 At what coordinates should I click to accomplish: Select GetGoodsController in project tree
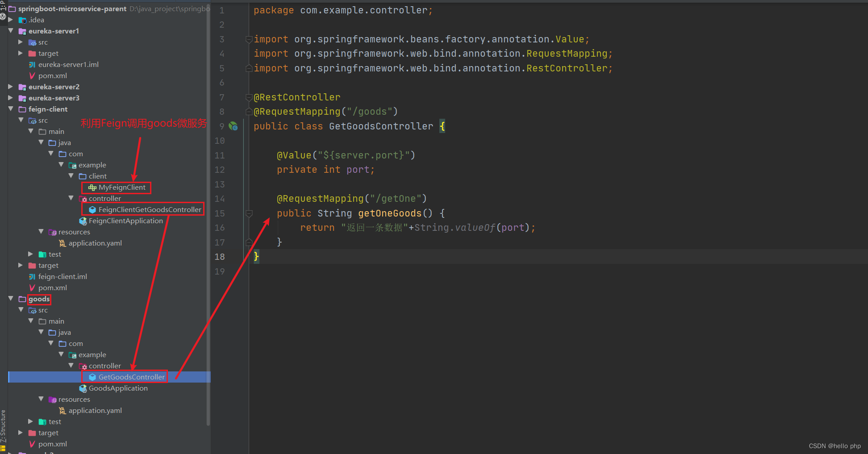[132, 377]
